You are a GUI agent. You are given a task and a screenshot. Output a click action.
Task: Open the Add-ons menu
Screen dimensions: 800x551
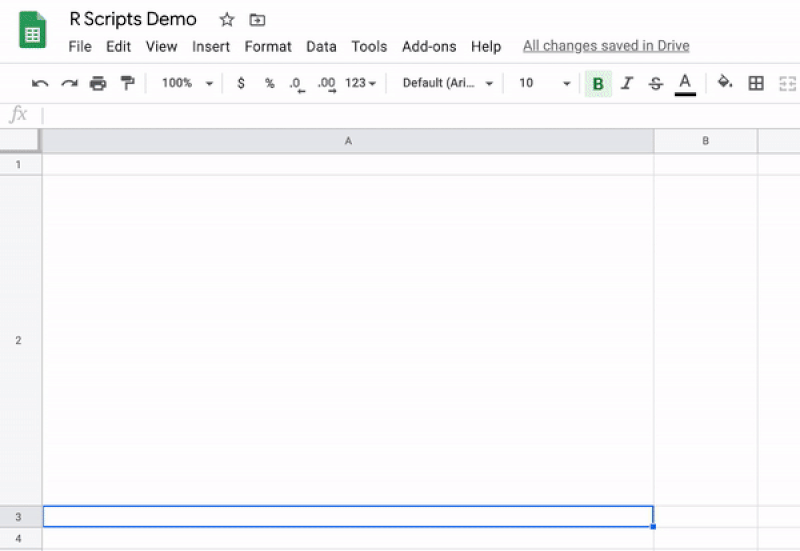(x=429, y=46)
